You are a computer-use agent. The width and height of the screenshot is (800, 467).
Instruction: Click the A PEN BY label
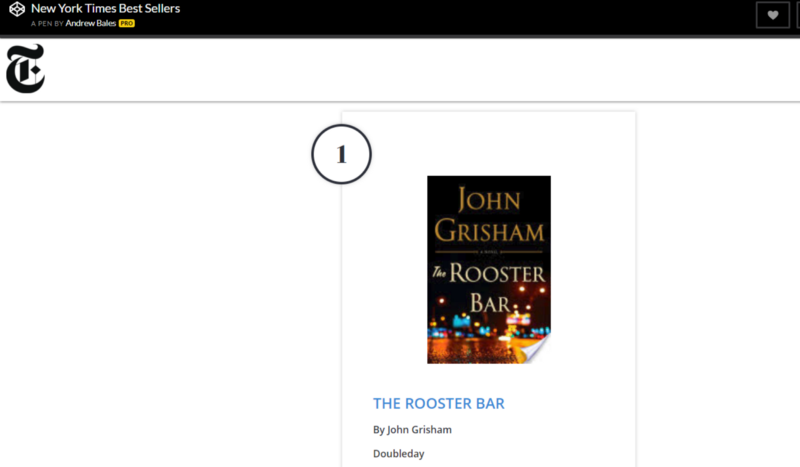(x=47, y=23)
